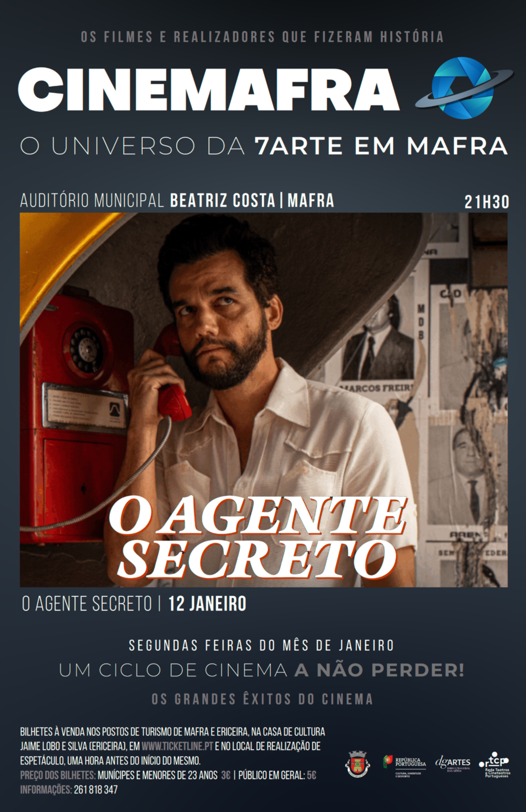Click the phone number 261 818 347
Screen dimensions: 526x812
(96, 789)
